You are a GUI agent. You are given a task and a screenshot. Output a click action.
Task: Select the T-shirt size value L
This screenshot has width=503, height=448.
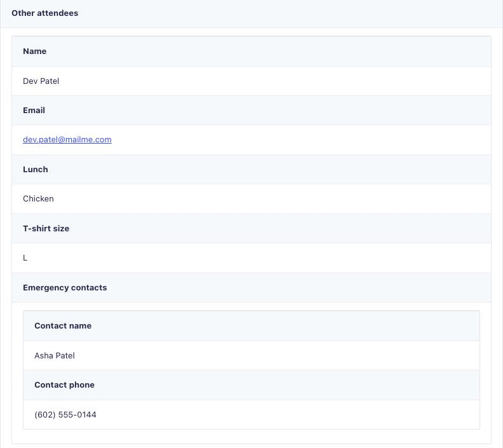coord(25,258)
